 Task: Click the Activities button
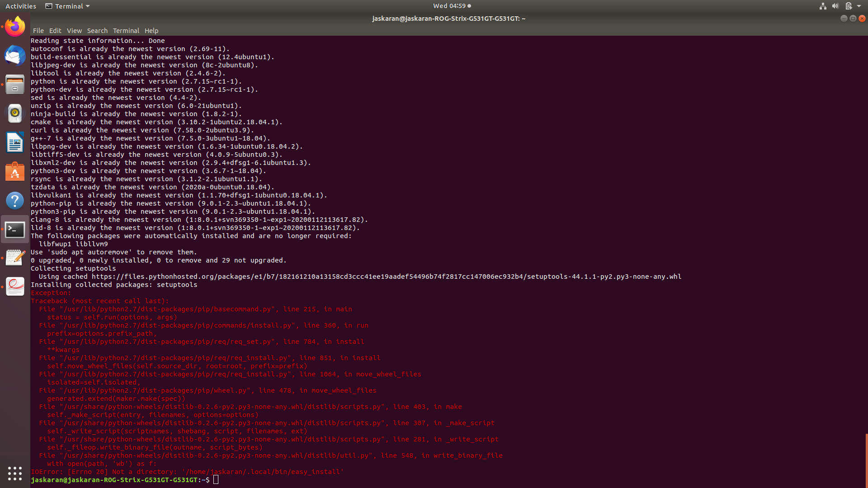(21, 6)
